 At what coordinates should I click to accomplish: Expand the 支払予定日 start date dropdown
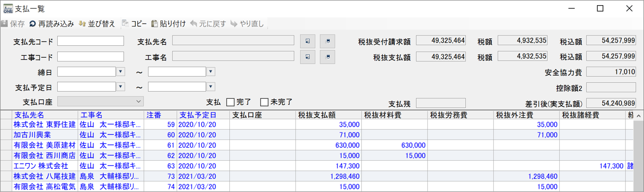121,87
